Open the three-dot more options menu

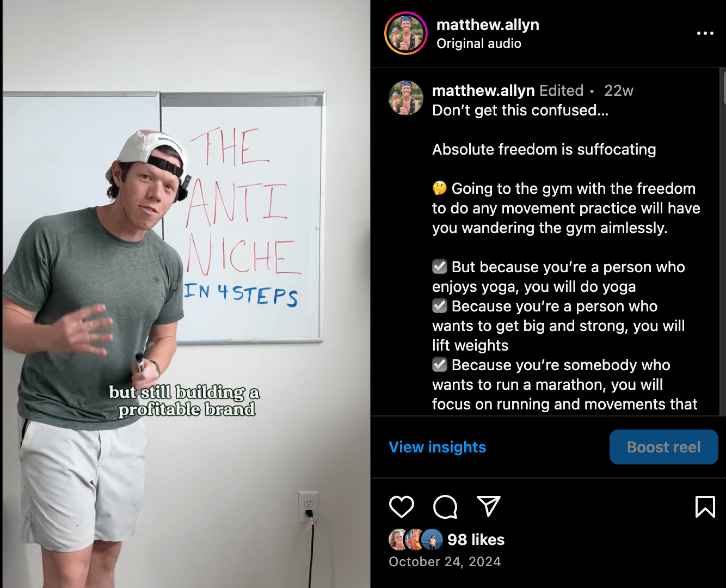point(705,33)
